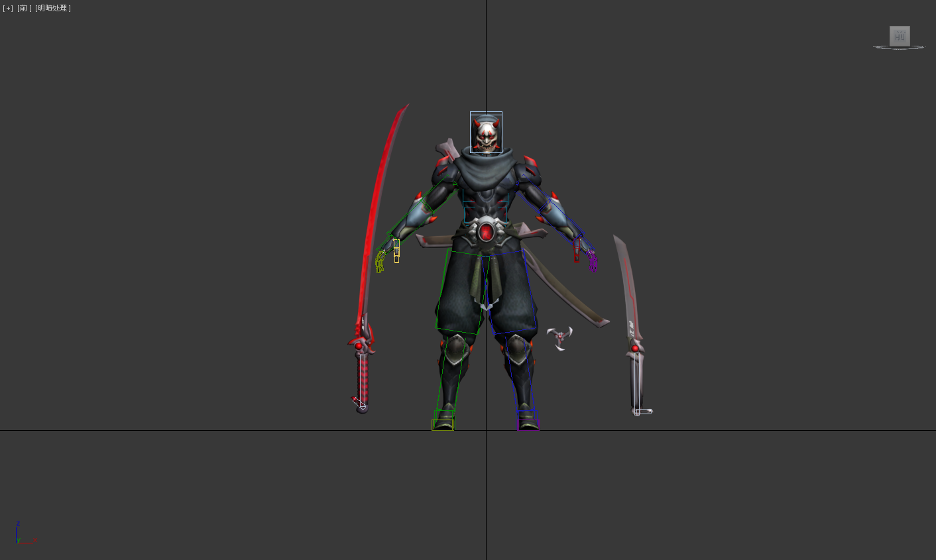This screenshot has width=936, height=560.
Task: Open the [明暗处理] shading viewport menu
Action: tap(53, 8)
